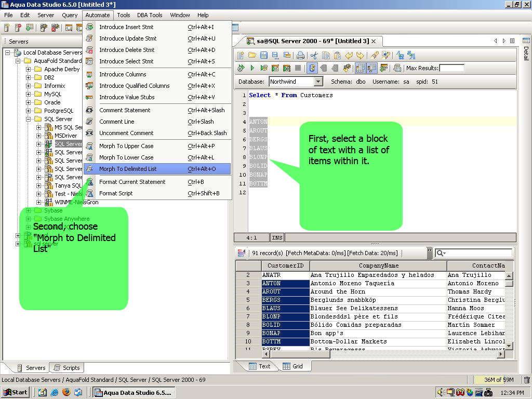Select Comment Line menu entry

click(x=157, y=122)
